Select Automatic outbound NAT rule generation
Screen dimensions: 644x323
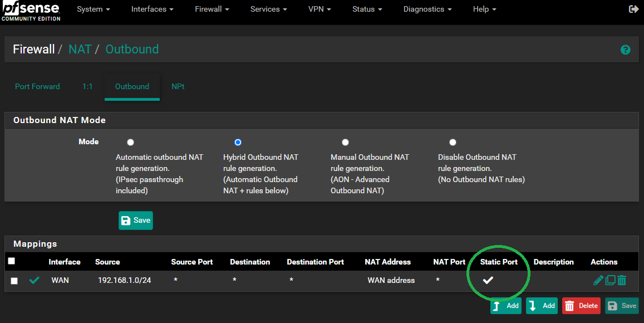(130, 142)
